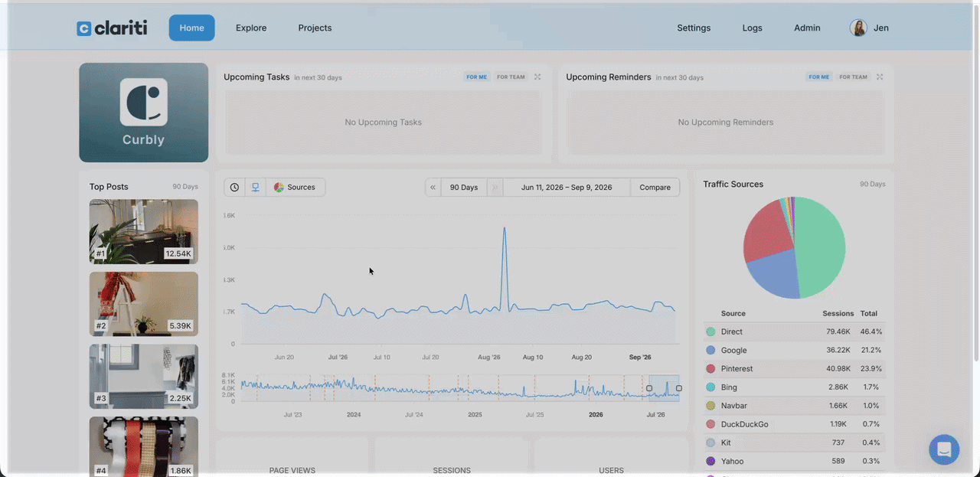Click the Google source name
This screenshot has width=980, height=477.
(733, 350)
